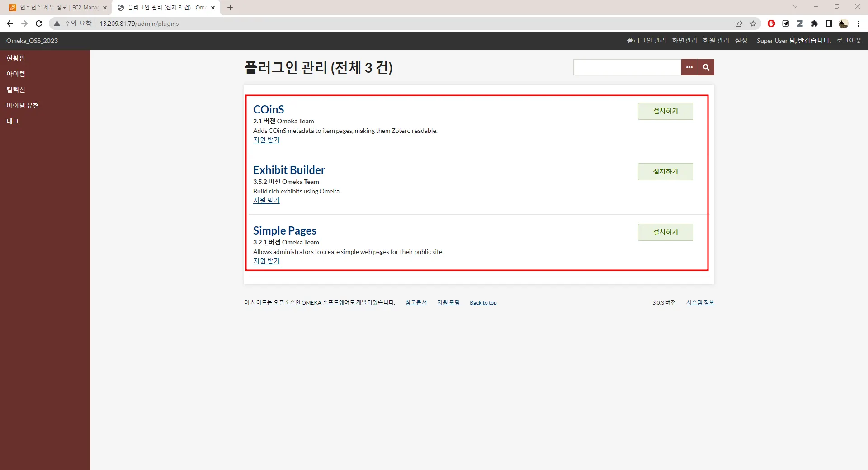Reload the page with refresh icon
Image resolution: width=868 pixels, height=470 pixels.
(x=39, y=23)
